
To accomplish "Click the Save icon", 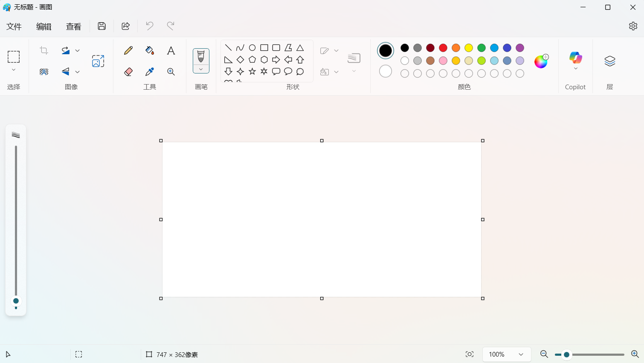I will click(x=102, y=26).
